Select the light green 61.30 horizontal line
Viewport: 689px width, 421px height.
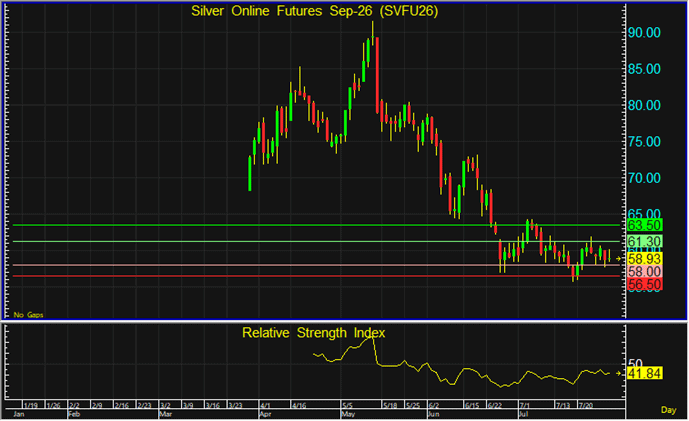[x=316, y=241]
